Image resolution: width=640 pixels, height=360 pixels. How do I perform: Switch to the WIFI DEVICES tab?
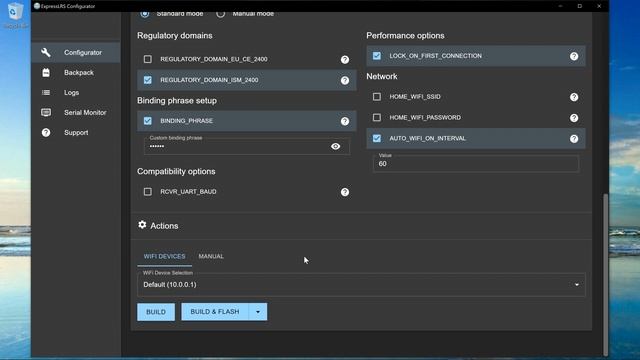(x=164, y=256)
